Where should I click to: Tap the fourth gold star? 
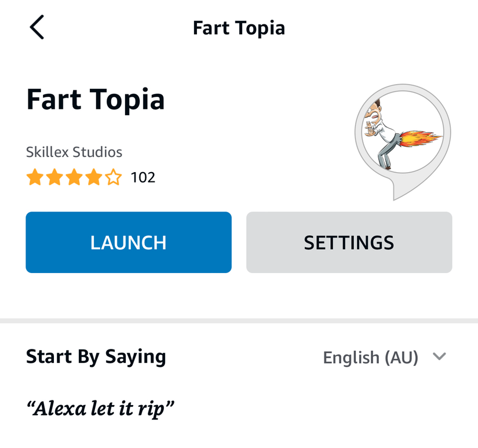[x=94, y=177]
